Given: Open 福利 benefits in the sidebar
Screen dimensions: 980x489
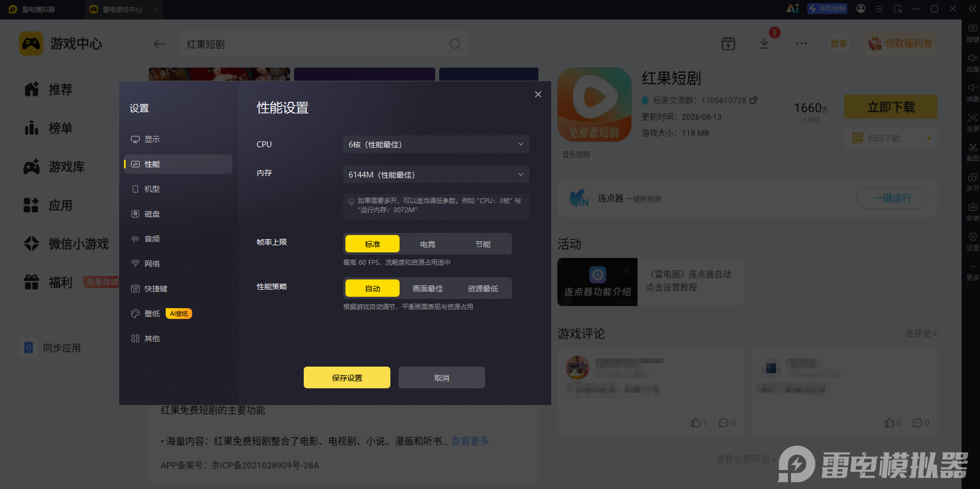Looking at the screenshot, I should [x=49, y=282].
